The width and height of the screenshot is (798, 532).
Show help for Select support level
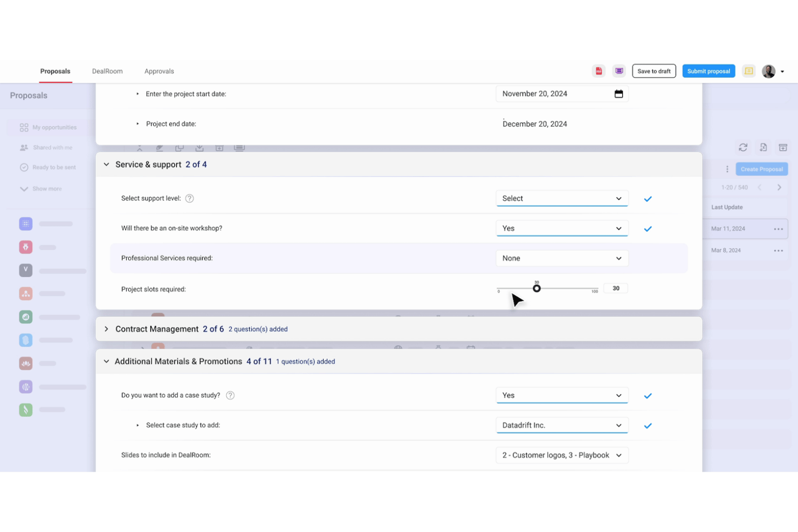tap(189, 198)
